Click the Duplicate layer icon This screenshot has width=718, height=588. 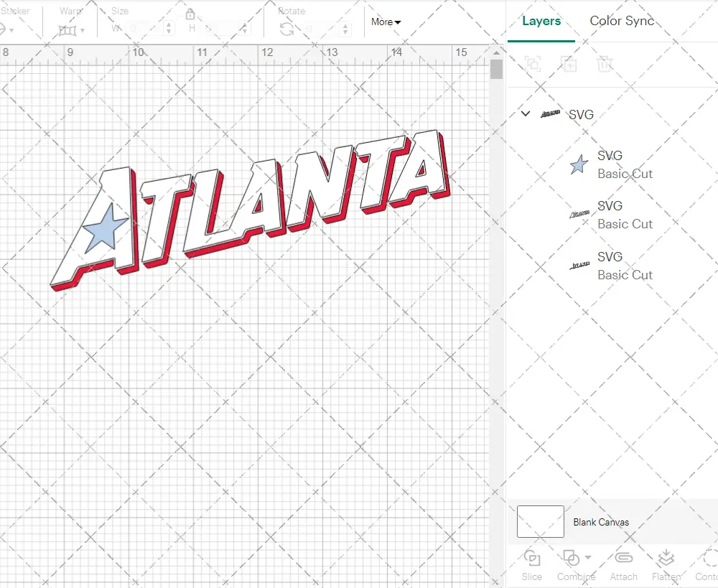click(569, 64)
